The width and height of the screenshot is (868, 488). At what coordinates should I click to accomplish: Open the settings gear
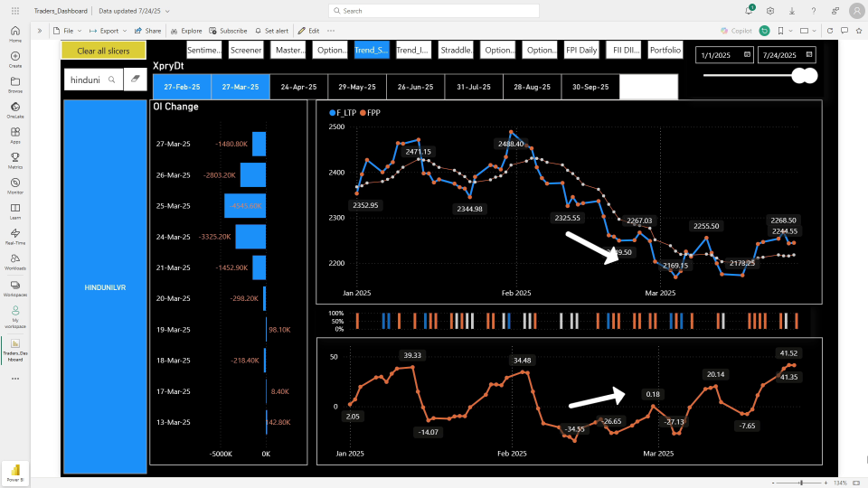tap(770, 11)
